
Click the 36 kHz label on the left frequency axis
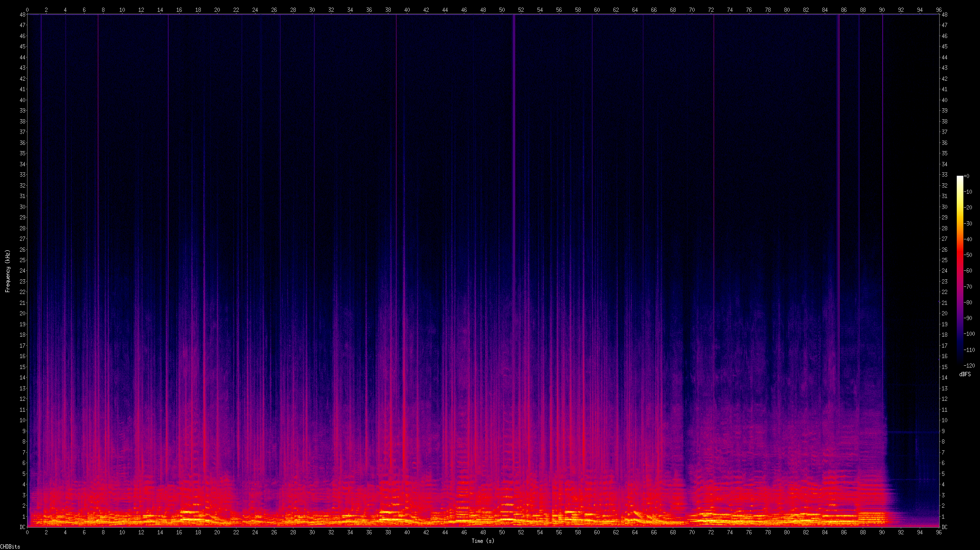pos(23,142)
